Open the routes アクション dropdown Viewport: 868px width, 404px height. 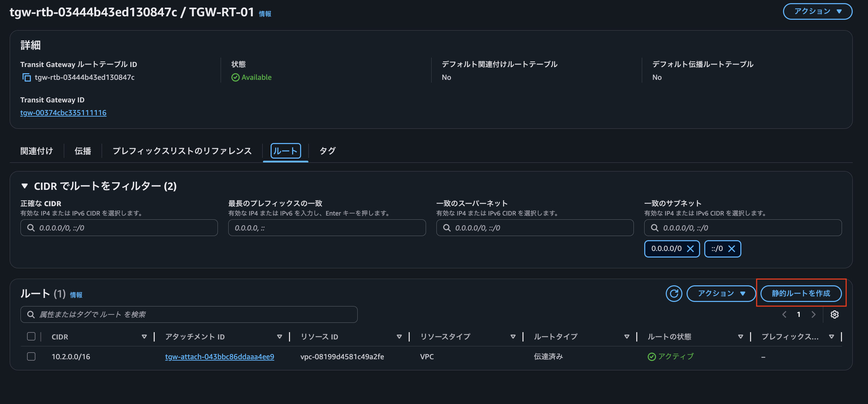coord(721,293)
